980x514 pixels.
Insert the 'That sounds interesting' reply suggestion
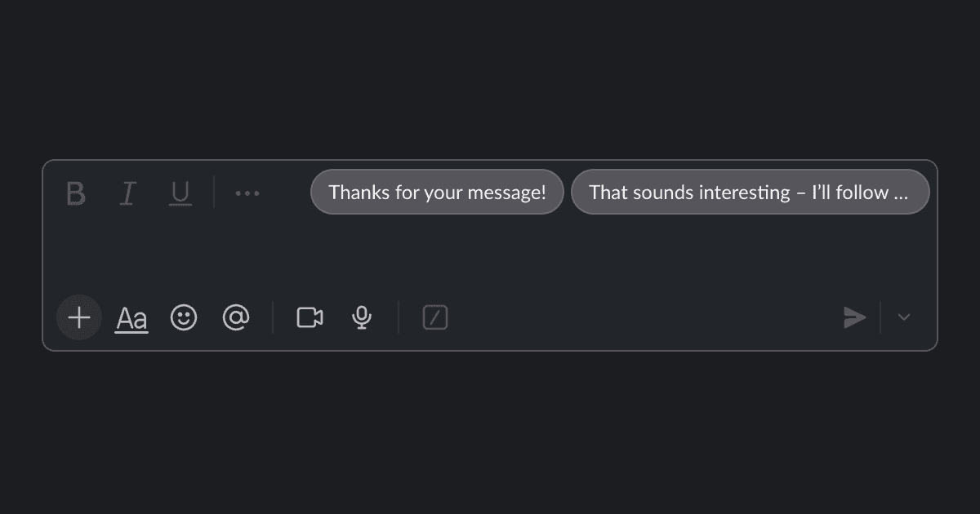pyautogui.click(x=751, y=192)
